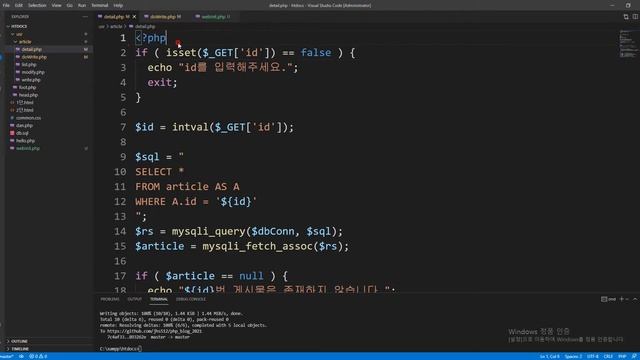
Task: Click the sync changes status bar icon
Action: point(21,356)
